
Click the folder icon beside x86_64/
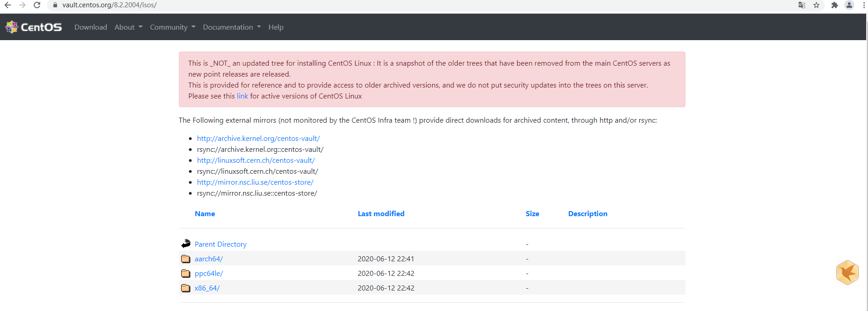click(186, 288)
